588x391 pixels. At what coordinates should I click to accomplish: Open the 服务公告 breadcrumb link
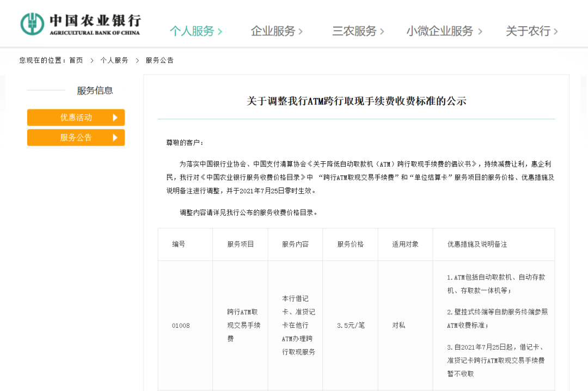click(160, 60)
